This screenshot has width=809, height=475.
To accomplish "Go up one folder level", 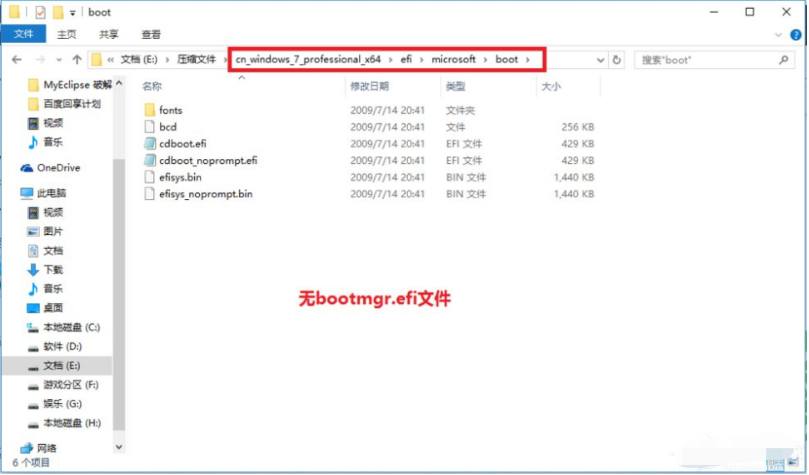I will [75, 59].
